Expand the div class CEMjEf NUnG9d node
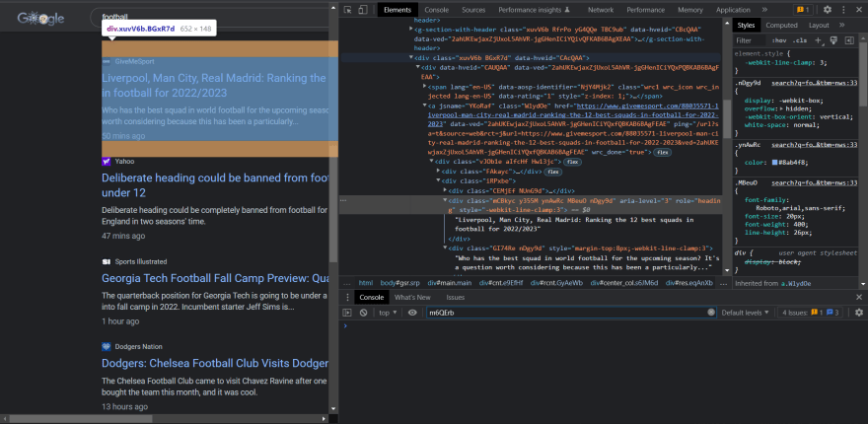 pos(445,191)
